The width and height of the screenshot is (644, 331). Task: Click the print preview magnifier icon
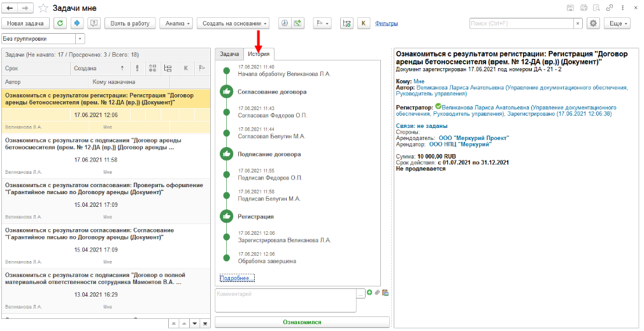click(x=596, y=8)
